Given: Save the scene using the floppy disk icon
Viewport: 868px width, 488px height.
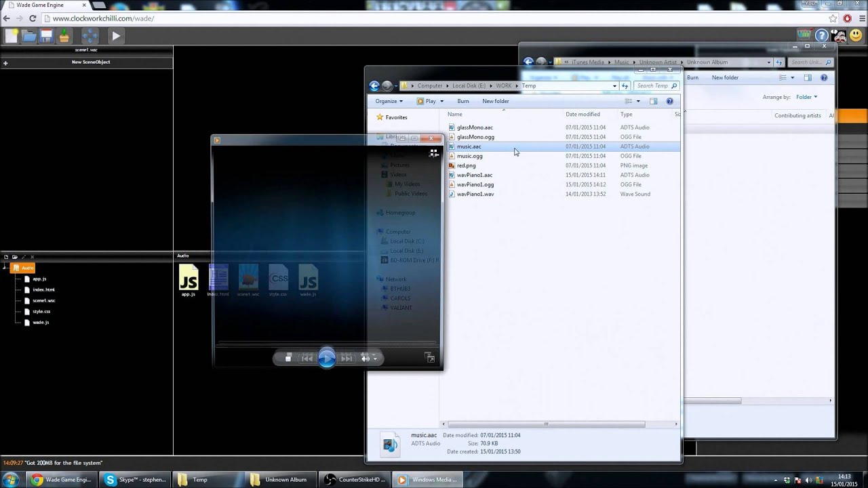Looking at the screenshot, I should (46, 36).
